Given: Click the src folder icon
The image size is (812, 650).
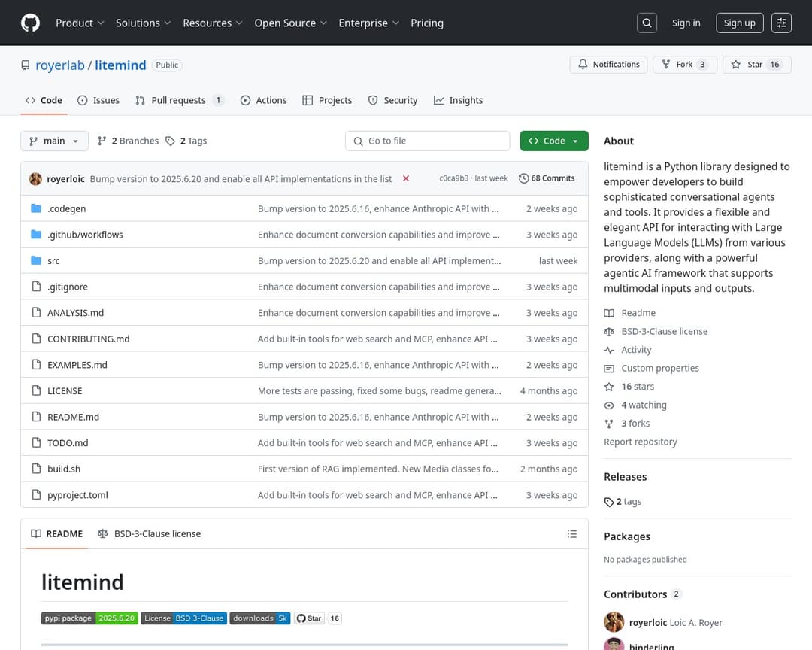Looking at the screenshot, I should click(36, 260).
